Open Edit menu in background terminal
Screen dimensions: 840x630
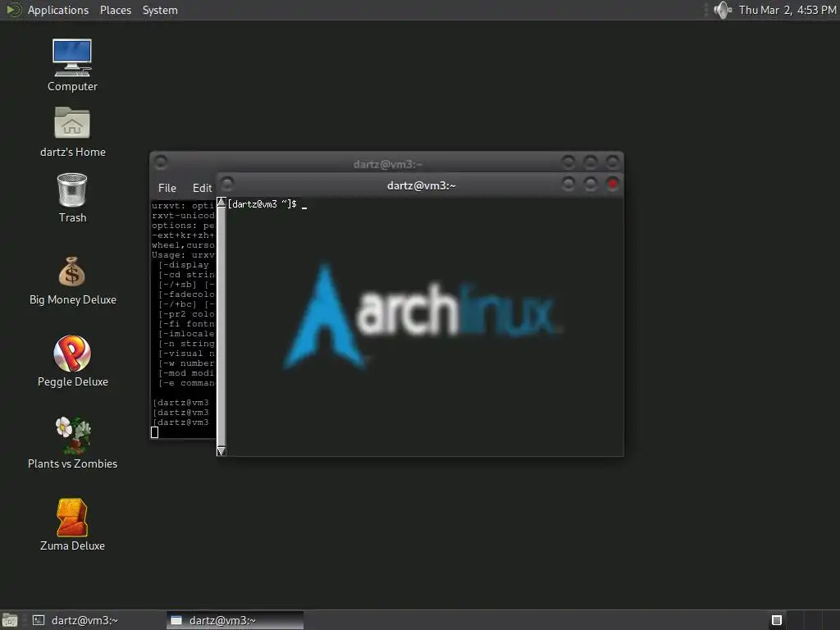(202, 188)
